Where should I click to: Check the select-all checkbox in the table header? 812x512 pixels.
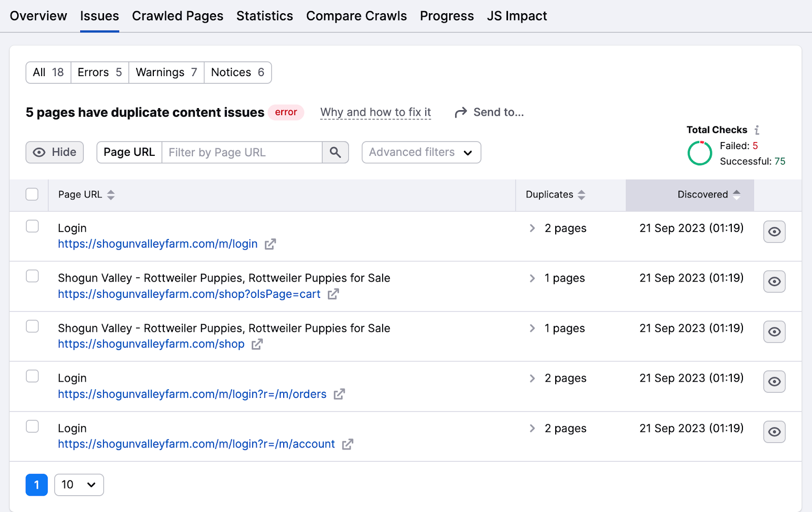32,194
